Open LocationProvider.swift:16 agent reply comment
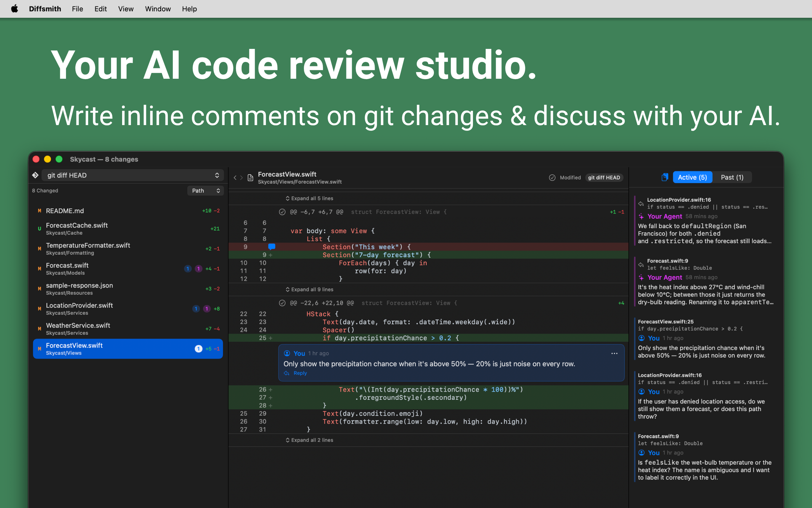Screen dimensions: 812x508 click(704, 220)
